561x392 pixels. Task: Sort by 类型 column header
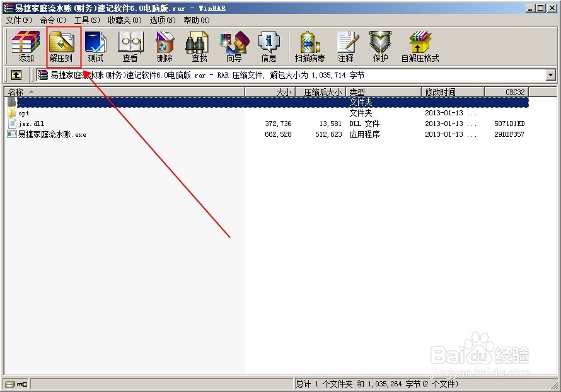383,92
